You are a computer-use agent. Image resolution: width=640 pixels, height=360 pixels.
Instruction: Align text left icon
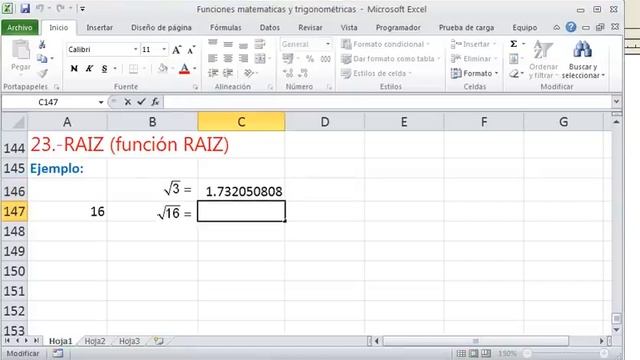[x=213, y=59]
